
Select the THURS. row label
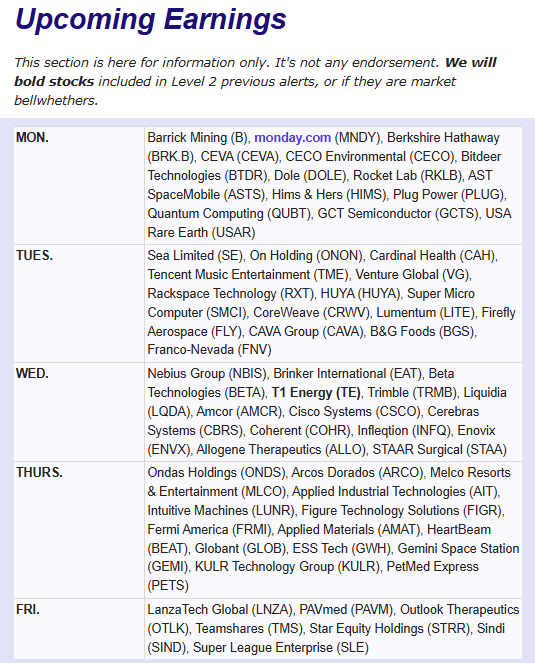39,472
